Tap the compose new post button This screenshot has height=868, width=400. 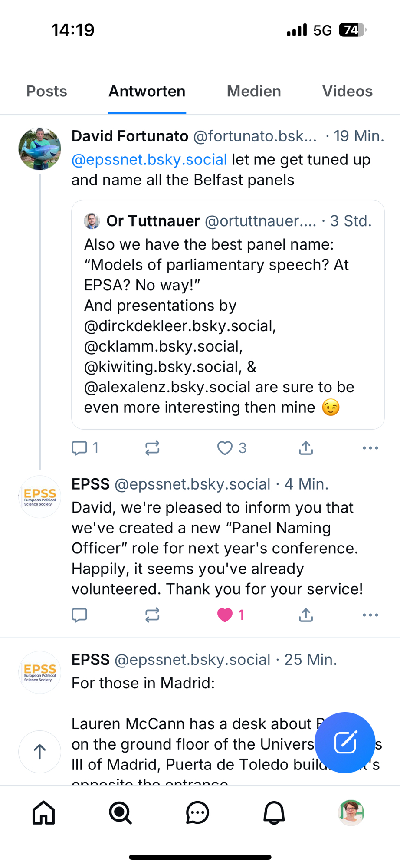[x=345, y=742]
